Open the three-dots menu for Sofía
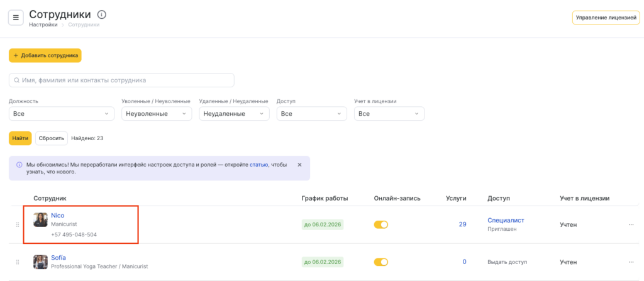 click(x=631, y=262)
